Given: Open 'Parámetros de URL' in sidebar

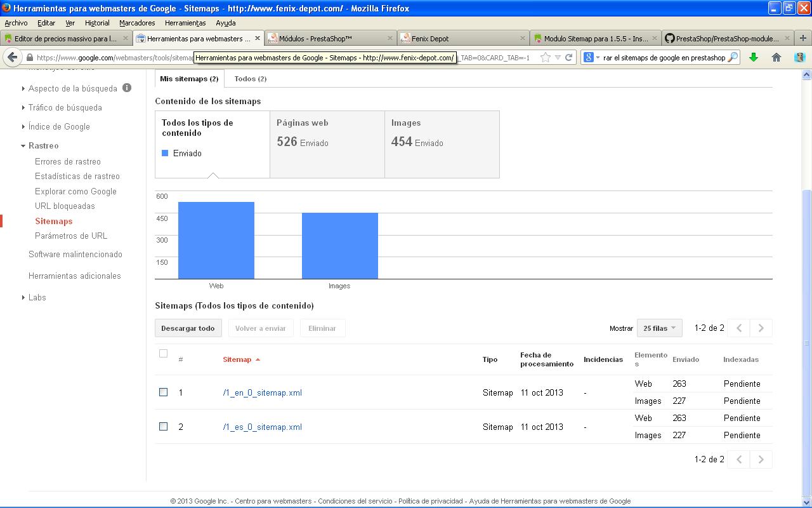Looking at the screenshot, I should point(71,236).
